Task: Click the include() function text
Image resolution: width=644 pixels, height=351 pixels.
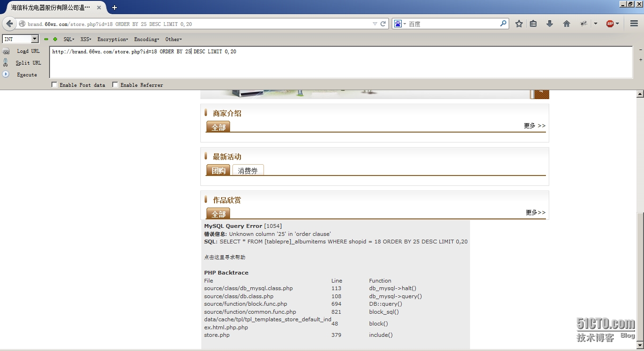Action: click(381, 335)
